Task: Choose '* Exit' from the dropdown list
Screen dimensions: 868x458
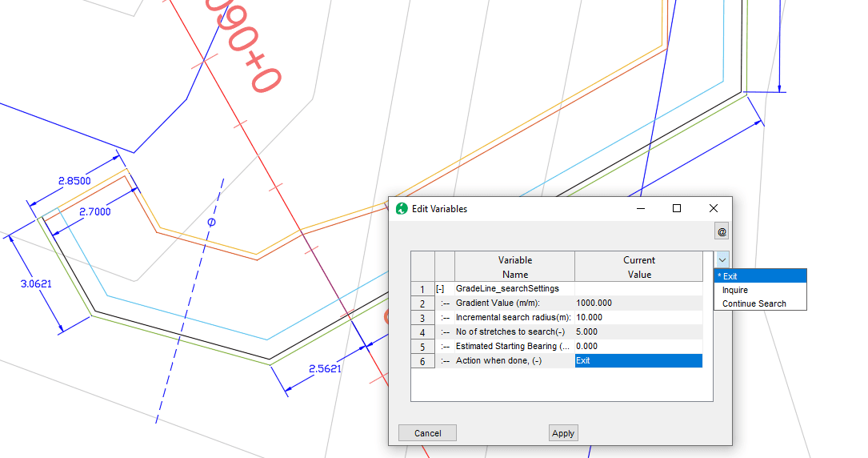Action: 760,276
